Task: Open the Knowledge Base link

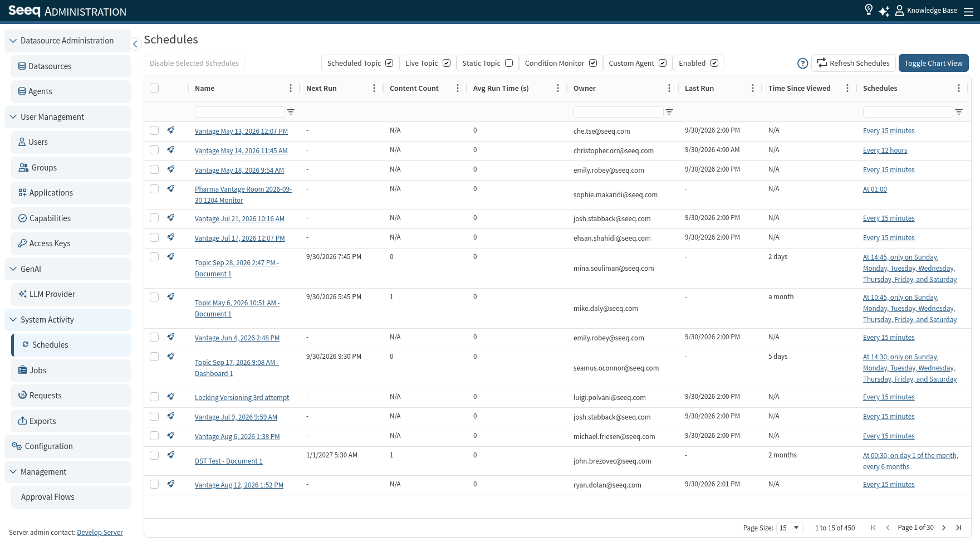Action: pyautogui.click(x=932, y=11)
